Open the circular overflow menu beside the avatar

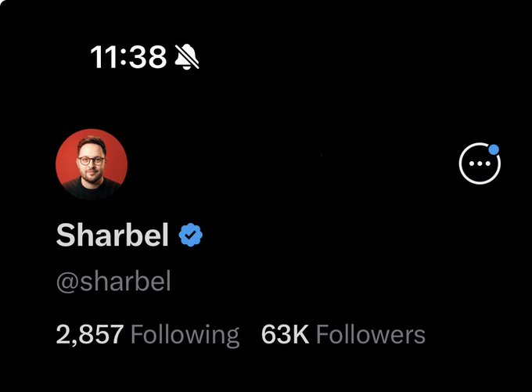point(480,164)
